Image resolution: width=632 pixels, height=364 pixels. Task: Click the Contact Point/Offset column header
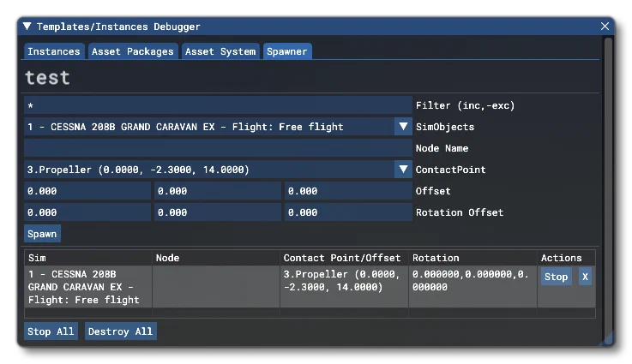tap(344, 258)
